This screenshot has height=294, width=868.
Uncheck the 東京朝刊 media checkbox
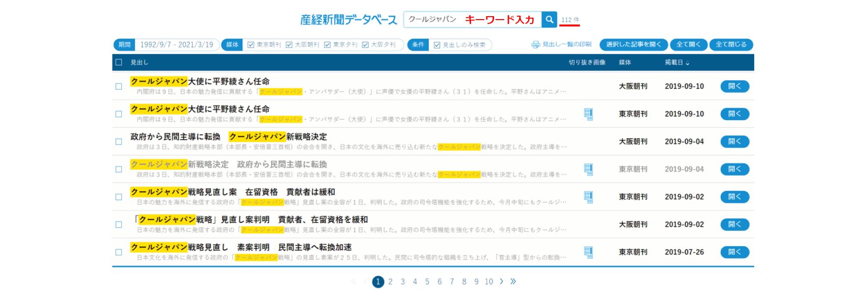point(251,45)
